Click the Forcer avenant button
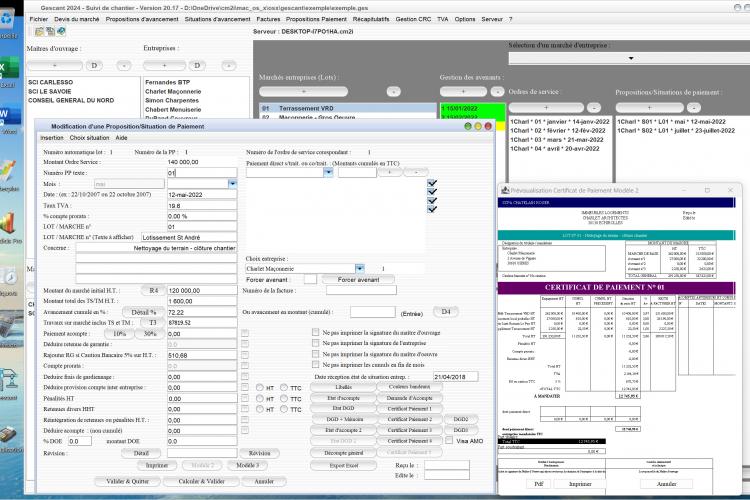Screen dimensions: 750x500 pos(358,279)
